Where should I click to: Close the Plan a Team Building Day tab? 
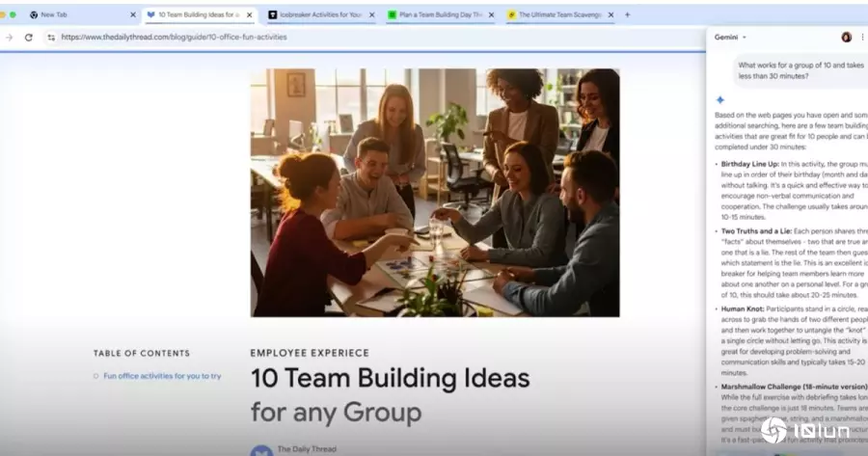[490, 14]
